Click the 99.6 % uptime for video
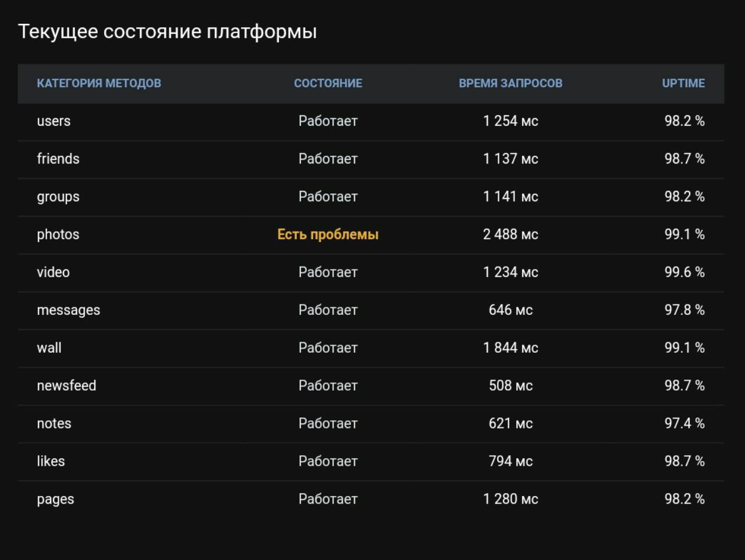Image resolution: width=745 pixels, height=560 pixels. [684, 272]
